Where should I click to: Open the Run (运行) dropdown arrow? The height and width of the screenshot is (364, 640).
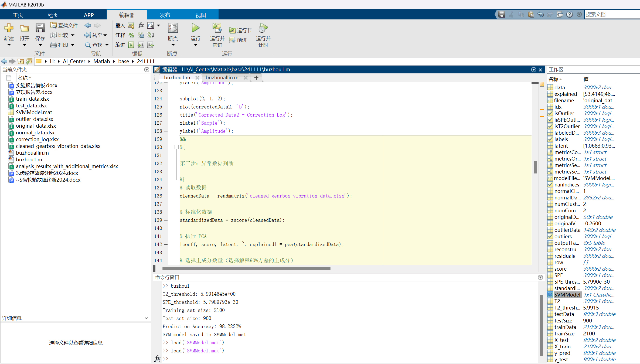196,45
